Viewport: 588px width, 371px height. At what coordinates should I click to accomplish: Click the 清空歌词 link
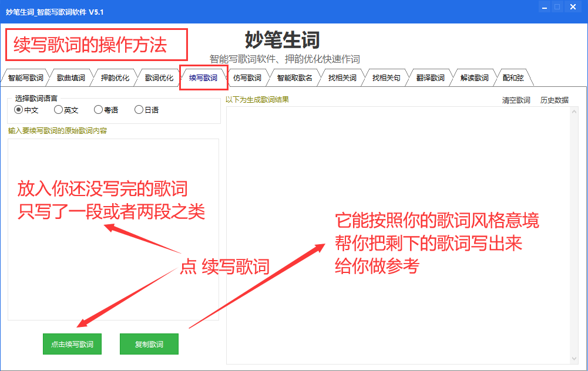(x=516, y=100)
